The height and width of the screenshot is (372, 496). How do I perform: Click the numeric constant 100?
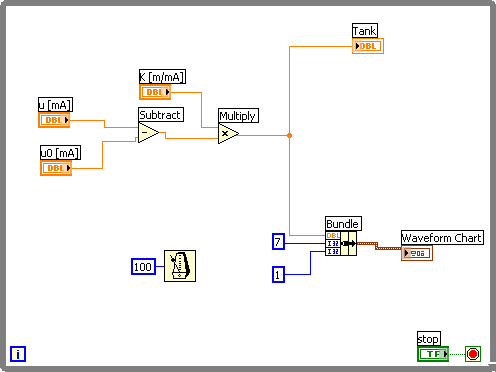coord(143,267)
